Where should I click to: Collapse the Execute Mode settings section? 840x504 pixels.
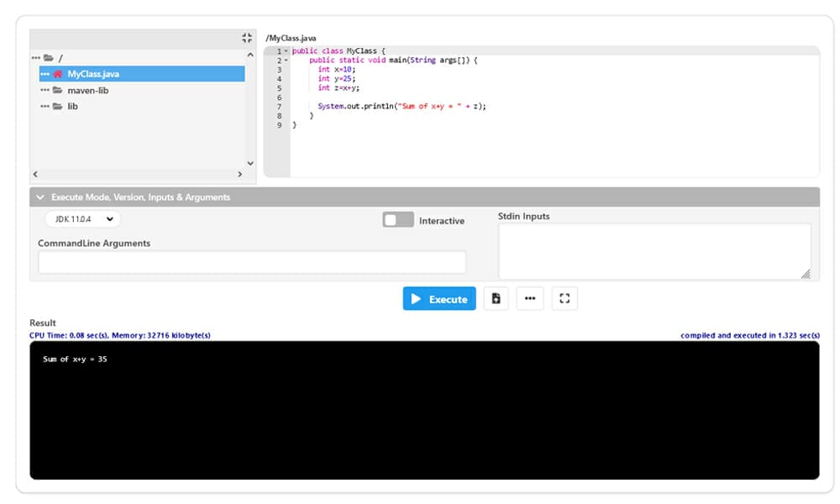pyautogui.click(x=40, y=197)
